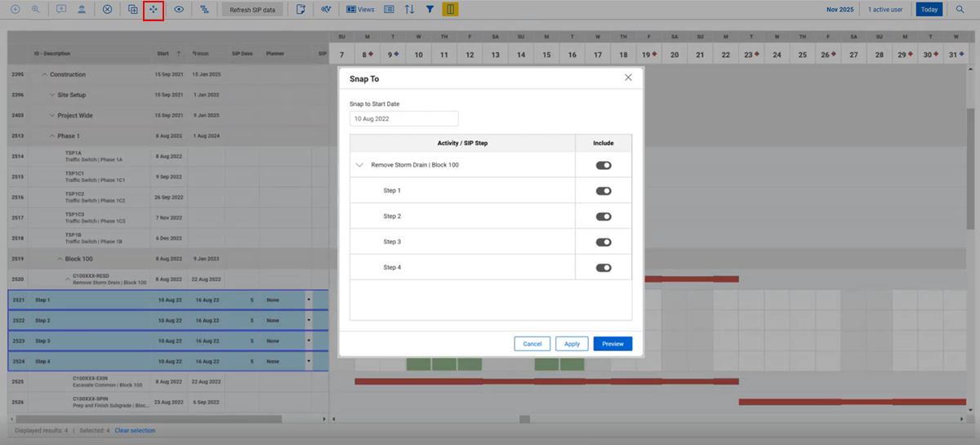This screenshot has width=980, height=445.
Task: Click the Clear selection link
Action: tap(135, 430)
